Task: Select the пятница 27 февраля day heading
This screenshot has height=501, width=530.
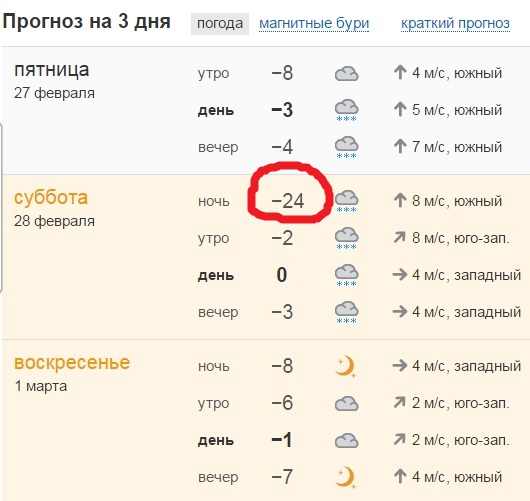Action: [54, 80]
